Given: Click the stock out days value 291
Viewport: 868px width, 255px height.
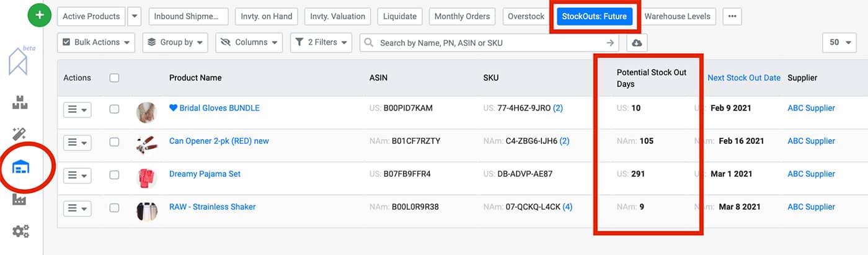Looking at the screenshot, I should pyautogui.click(x=638, y=174).
